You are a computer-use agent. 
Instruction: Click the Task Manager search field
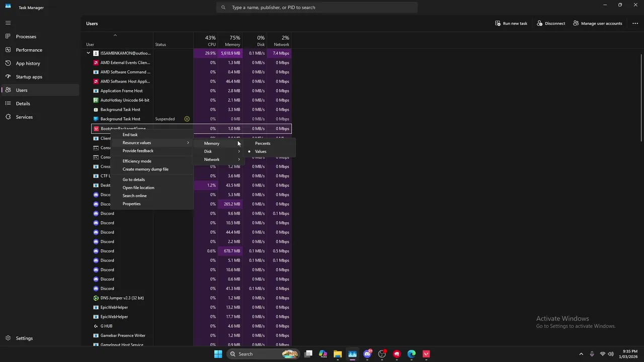tap(317, 8)
